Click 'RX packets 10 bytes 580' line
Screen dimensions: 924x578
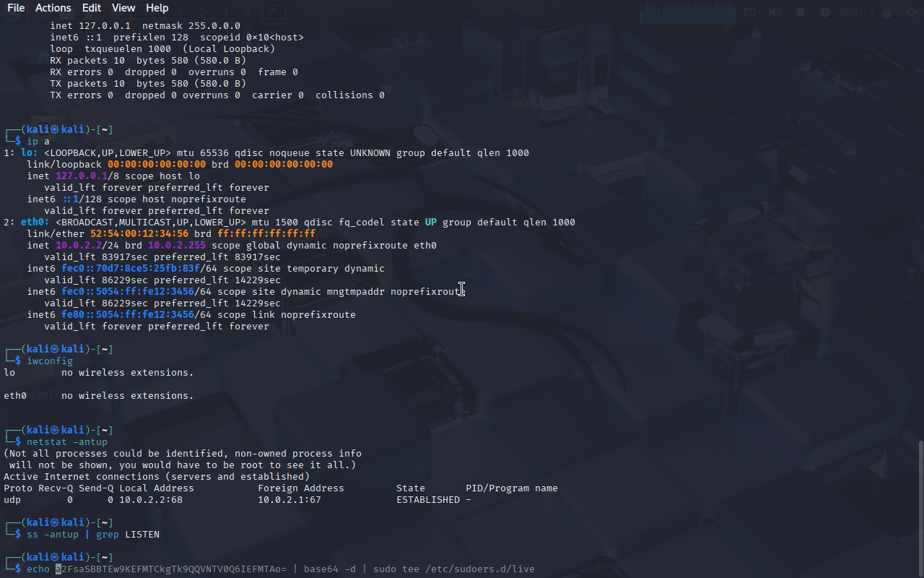pos(148,60)
